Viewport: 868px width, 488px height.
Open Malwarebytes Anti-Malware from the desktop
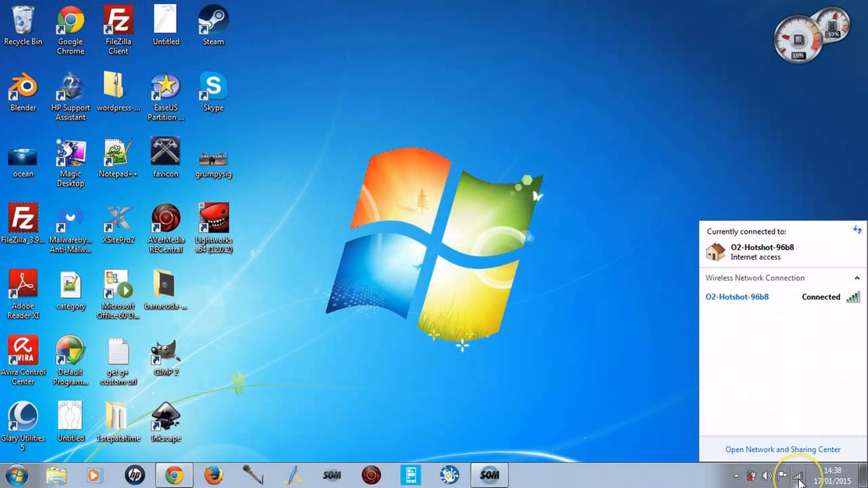click(x=70, y=224)
